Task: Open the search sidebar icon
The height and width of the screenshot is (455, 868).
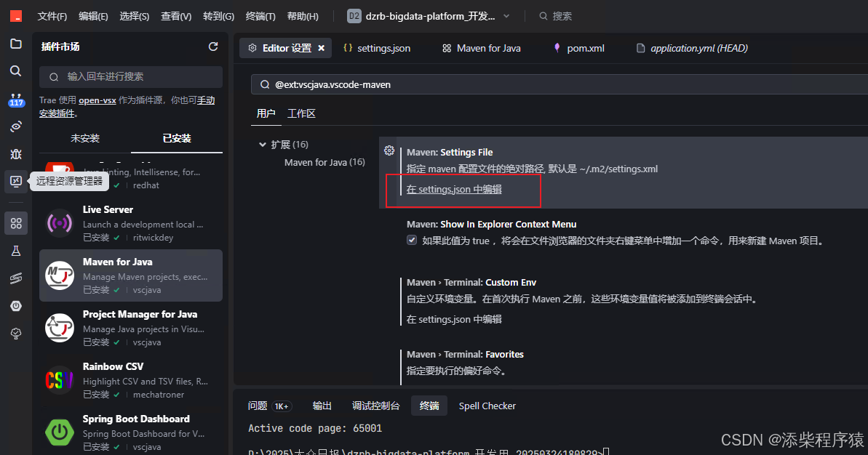Action: [x=16, y=71]
